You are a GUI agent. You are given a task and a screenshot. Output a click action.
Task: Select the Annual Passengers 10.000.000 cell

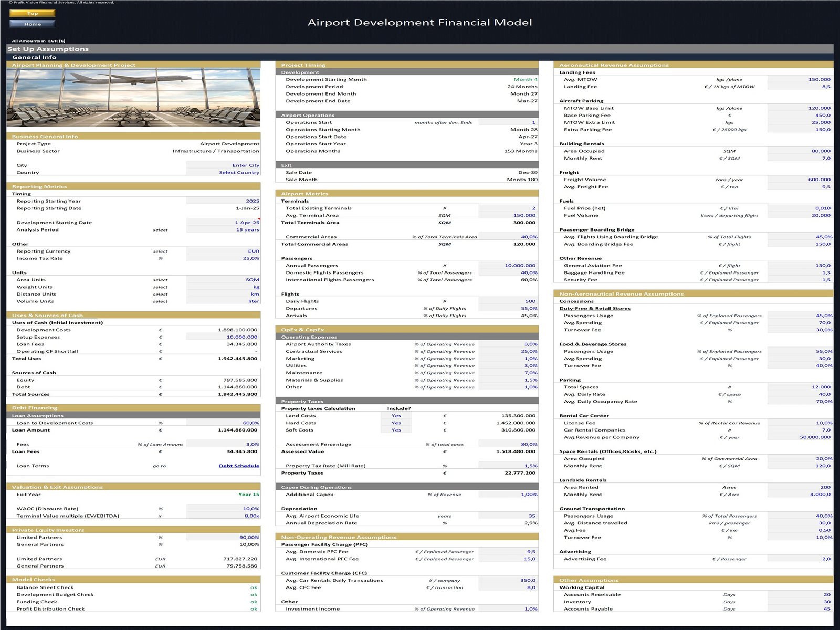[508, 266]
